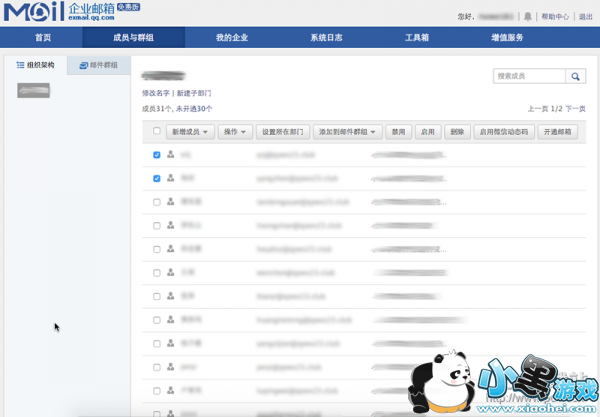600x417 pixels.
Task: Open the 新增成员 dropdown
Action: (x=190, y=131)
